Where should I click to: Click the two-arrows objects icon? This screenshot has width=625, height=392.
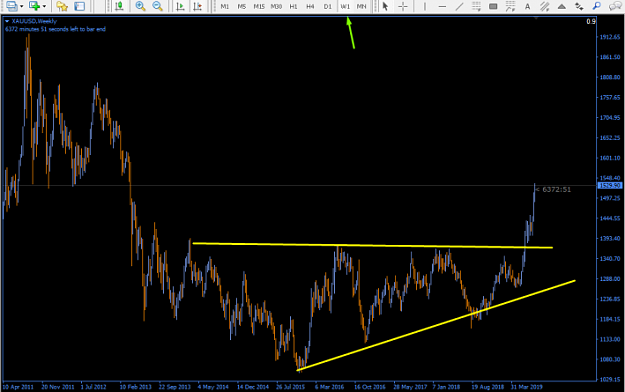click(579, 6)
